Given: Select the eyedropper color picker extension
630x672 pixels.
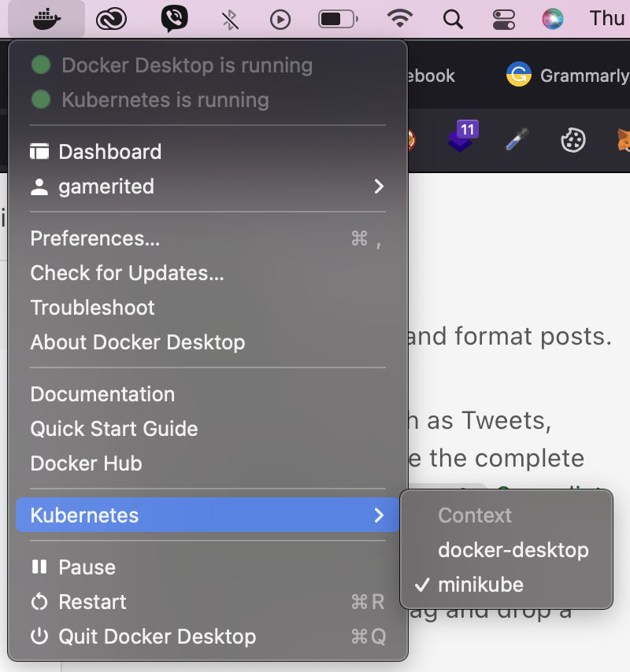Looking at the screenshot, I should [517, 140].
